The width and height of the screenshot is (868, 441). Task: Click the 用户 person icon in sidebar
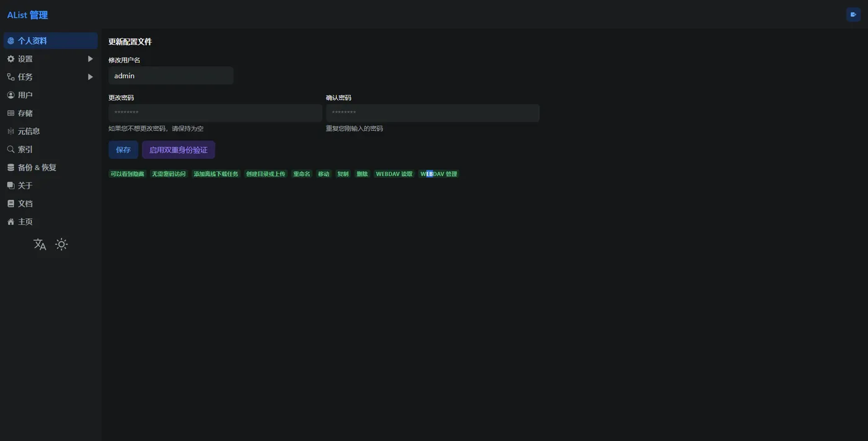point(11,95)
